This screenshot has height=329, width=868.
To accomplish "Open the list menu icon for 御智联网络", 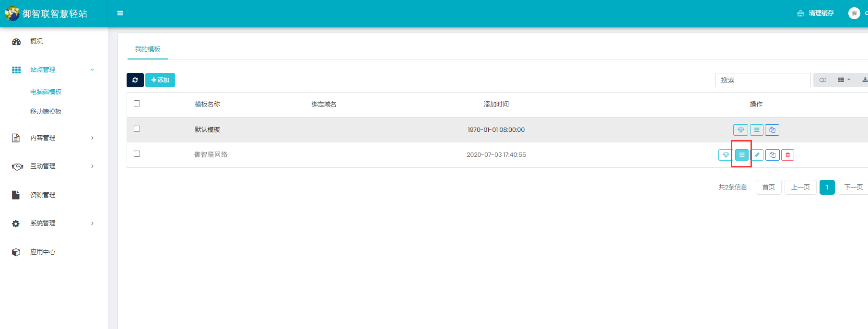I will tap(741, 155).
